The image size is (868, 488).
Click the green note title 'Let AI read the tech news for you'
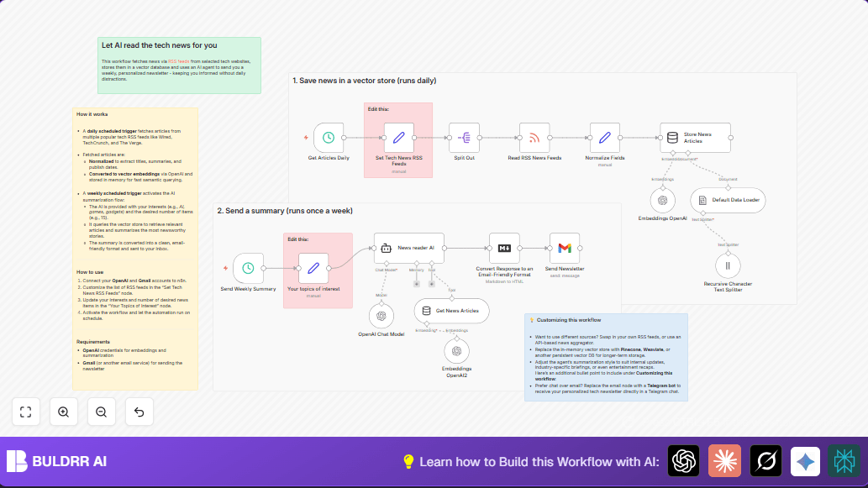point(160,45)
